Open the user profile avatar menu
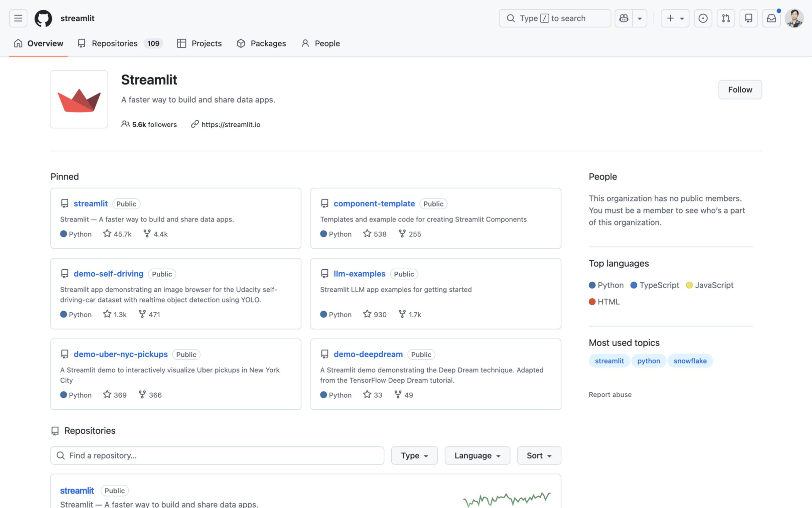812x508 pixels. (x=794, y=18)
